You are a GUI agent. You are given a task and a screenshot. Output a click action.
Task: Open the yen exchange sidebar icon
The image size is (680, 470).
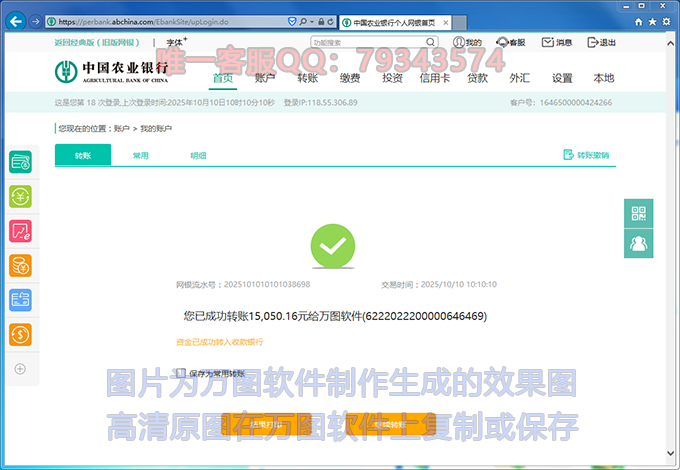20,197
